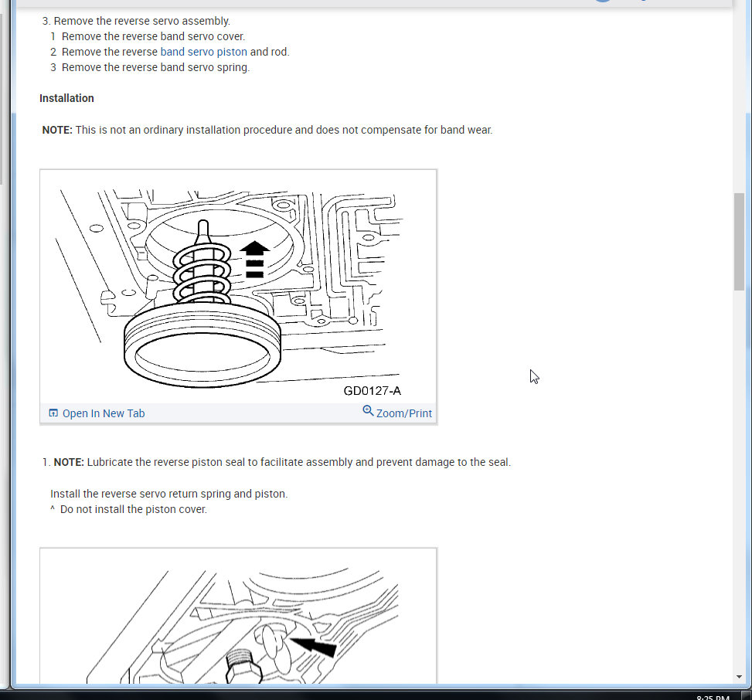Click 'Open In New Tab' under GD0127-A diagram
This screenshot has width=752, height=700.
point(103,413)
